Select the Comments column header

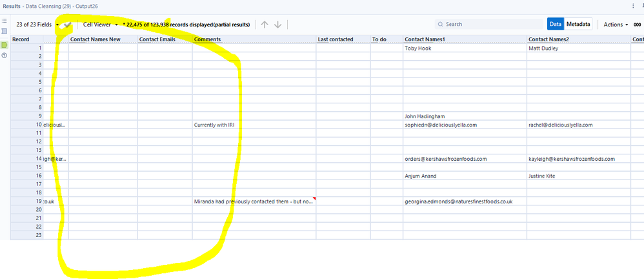click(x=254, y=39)
